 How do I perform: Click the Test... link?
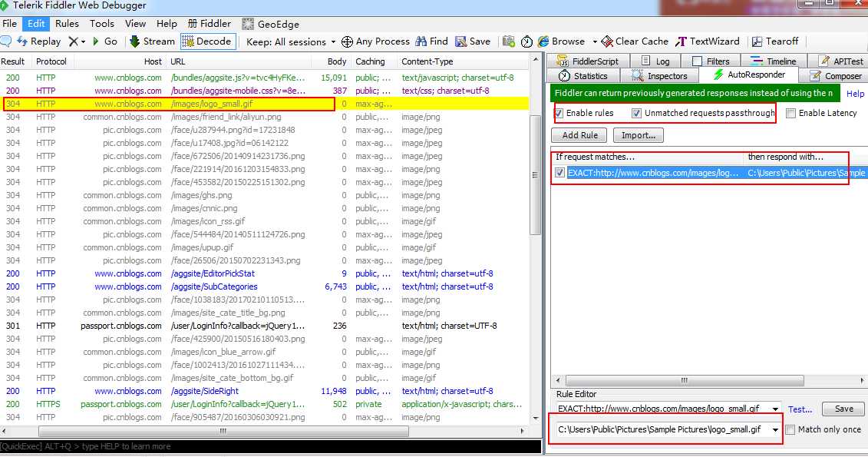click(x=800, y=409)
